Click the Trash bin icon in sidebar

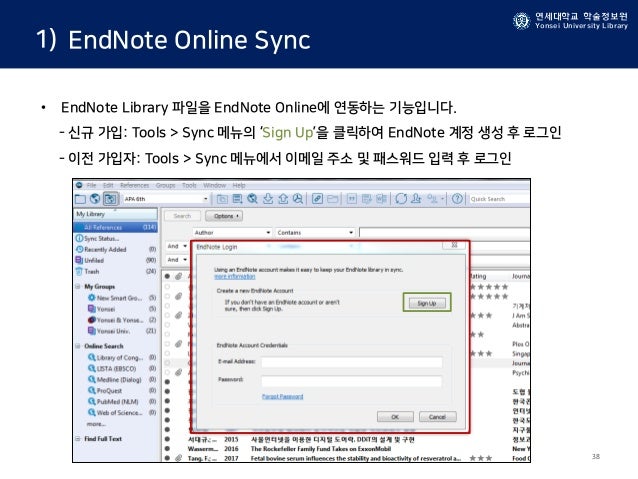point(79,271)
